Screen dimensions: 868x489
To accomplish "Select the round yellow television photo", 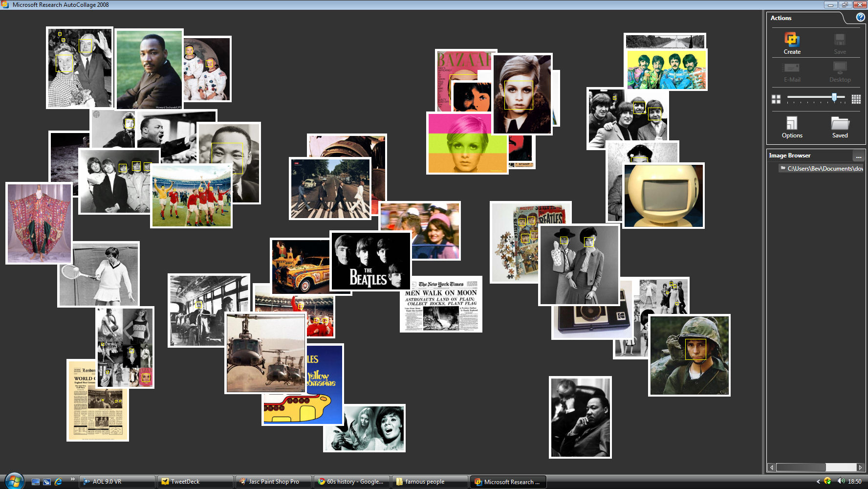I will click(x=664, y=196).
